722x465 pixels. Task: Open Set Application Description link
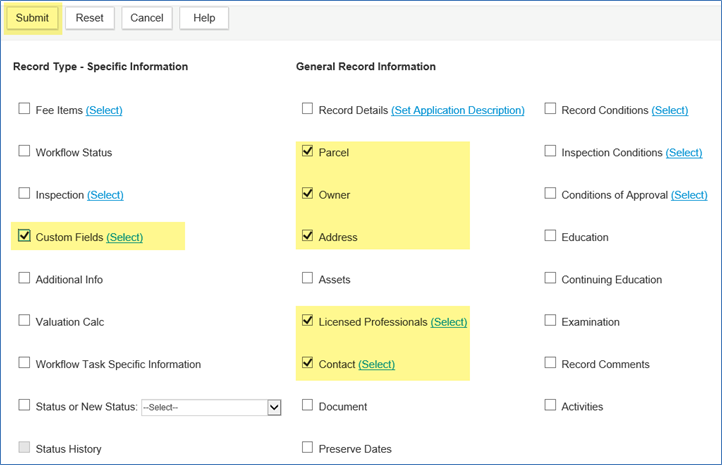point(457,110)
